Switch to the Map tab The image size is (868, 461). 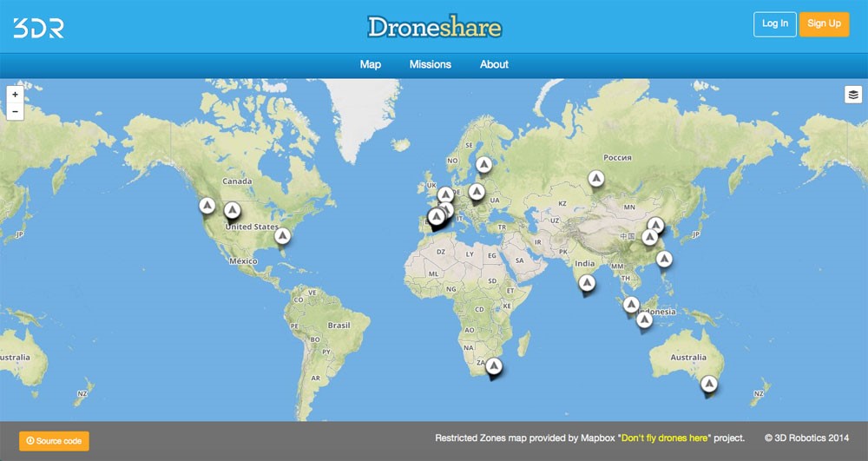[371, 64]
